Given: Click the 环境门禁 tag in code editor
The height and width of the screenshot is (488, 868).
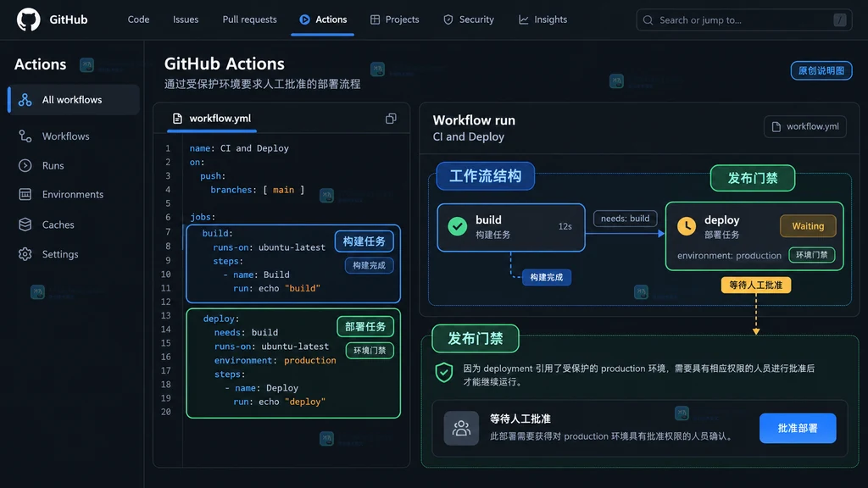Looking at the screenshot, I should [370, 350].
